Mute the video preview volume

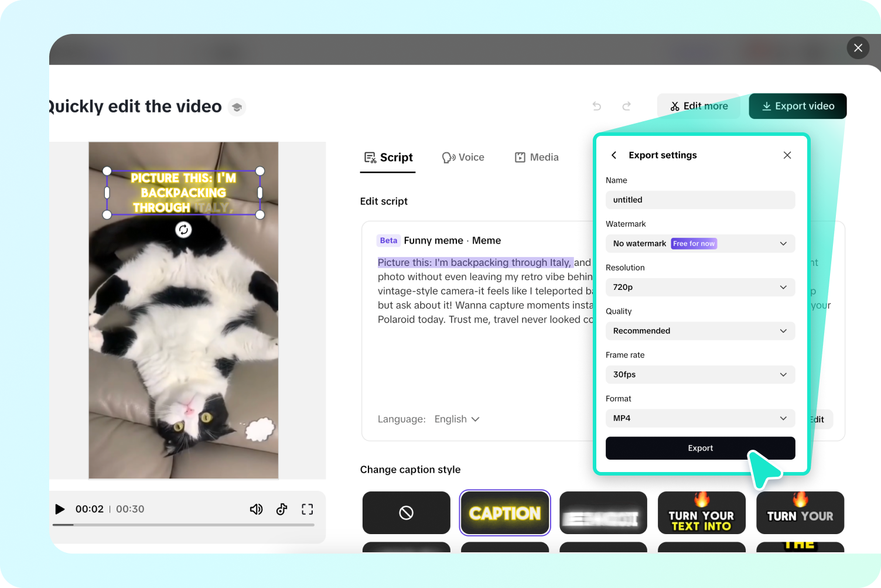click(256, 509)
